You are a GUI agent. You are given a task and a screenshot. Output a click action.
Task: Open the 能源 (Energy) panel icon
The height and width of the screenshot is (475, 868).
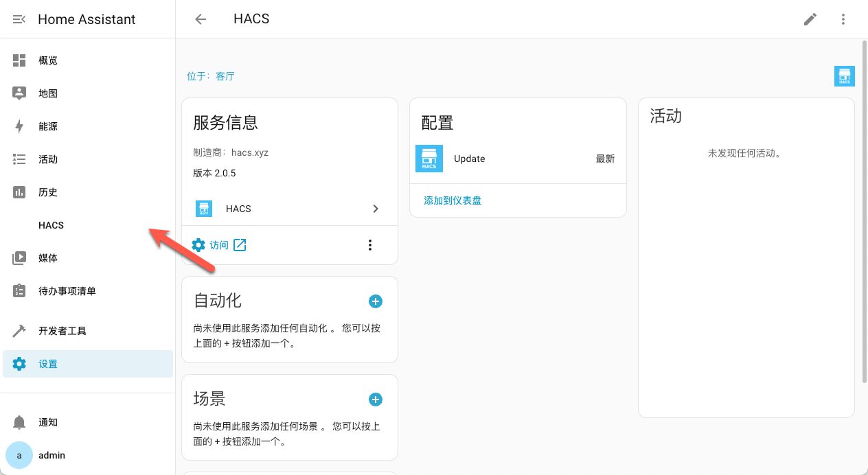19,126
